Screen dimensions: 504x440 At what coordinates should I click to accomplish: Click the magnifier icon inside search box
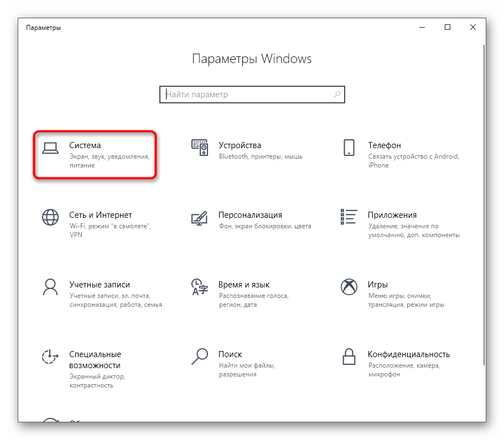click(336, 95)
